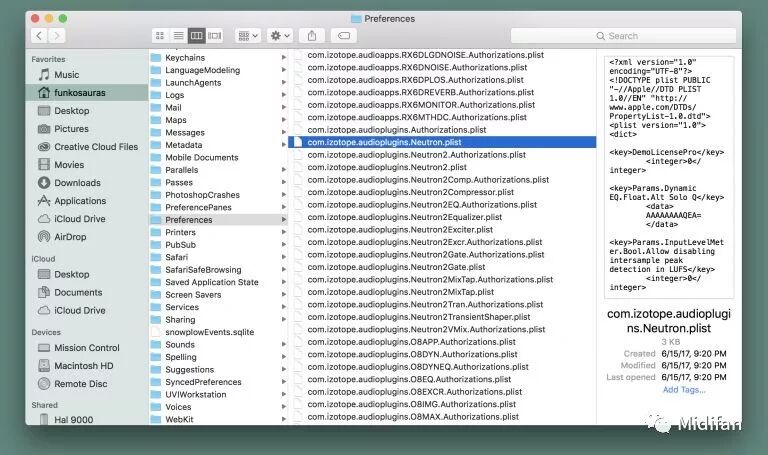
Task: Open iCloud Drive under Favorites
Action: click(x=87, y=219)
